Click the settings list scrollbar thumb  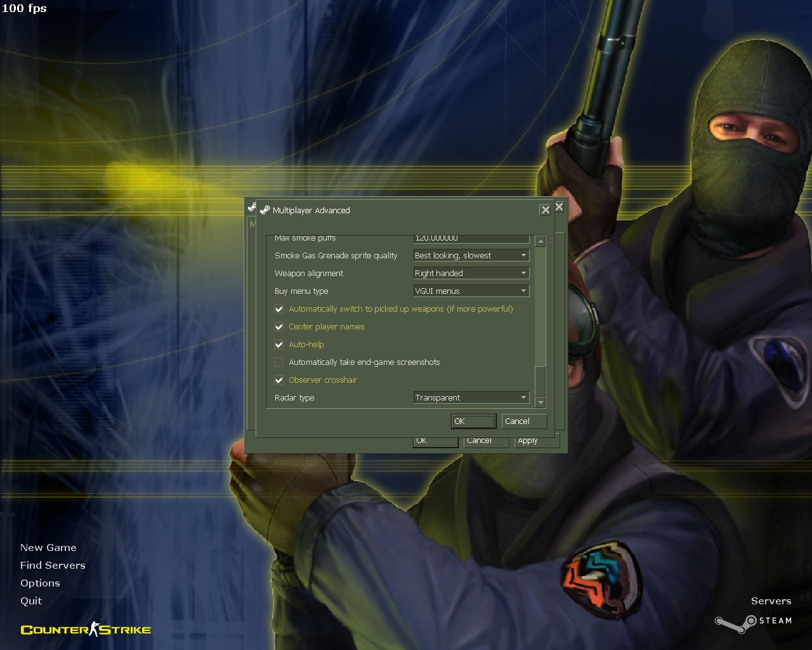pos(540,381)
